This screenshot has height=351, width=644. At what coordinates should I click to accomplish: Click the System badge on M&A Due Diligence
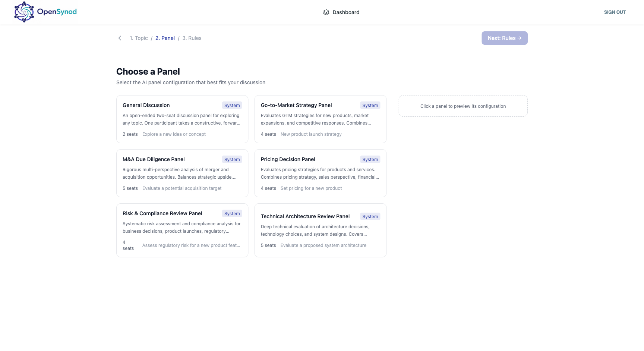[x=232, y=160]
